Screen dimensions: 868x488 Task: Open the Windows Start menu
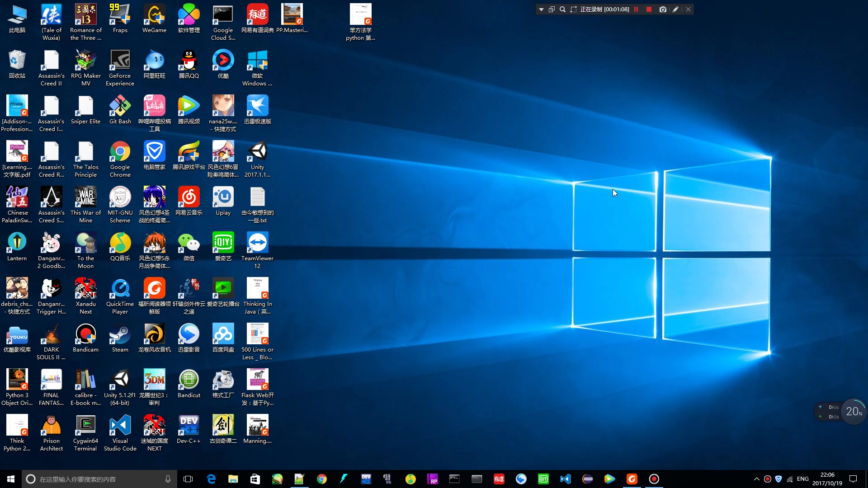coord(11,479)
